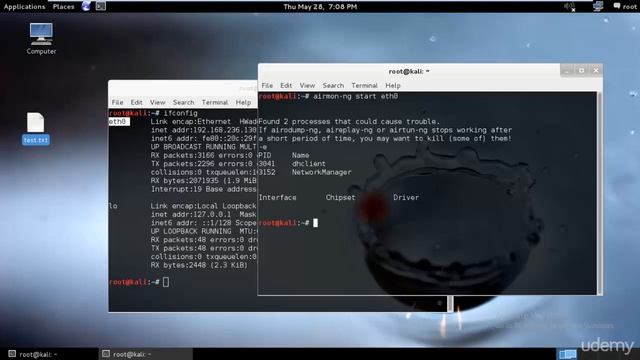The height and width of the screenshot is (360, 640).
Task: Click the back terminal's prompt cursor
Action: pos(166,282)
